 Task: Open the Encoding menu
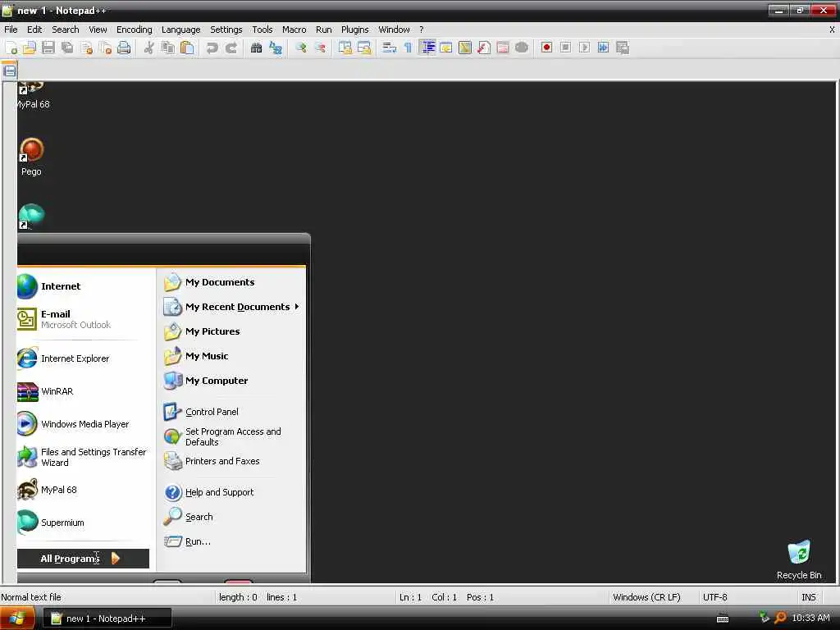(x=134, y=30)
